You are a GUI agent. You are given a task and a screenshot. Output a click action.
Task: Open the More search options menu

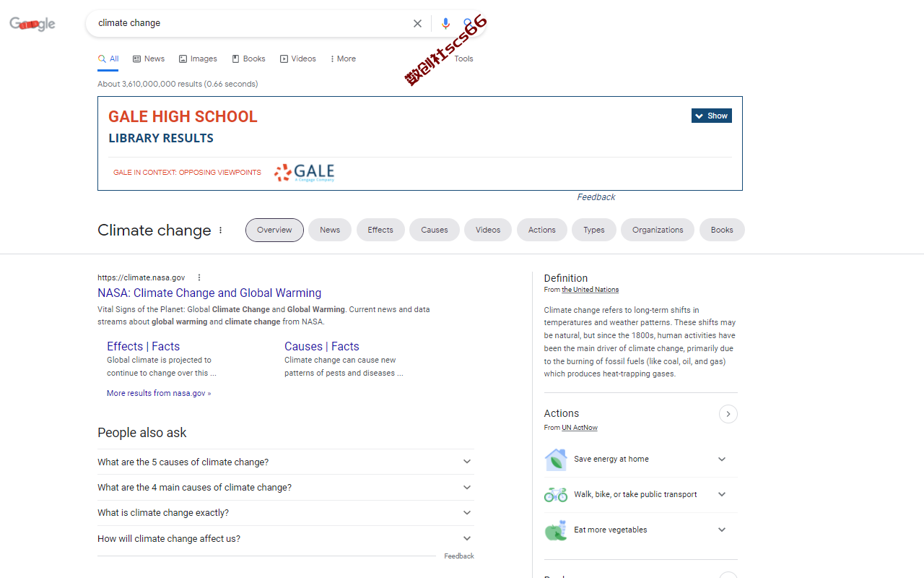(x=343, y=59)
